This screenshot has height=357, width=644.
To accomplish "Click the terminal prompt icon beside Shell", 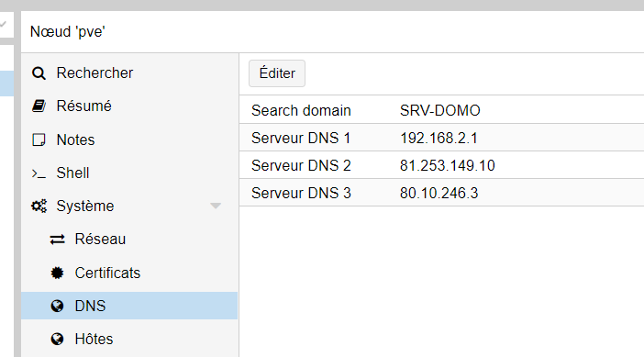I will pyautogui.click(x=39, y=173).
